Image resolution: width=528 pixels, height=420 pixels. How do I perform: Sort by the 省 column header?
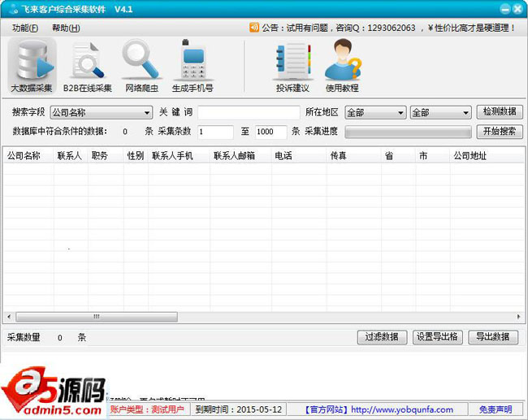click(398, 156)
